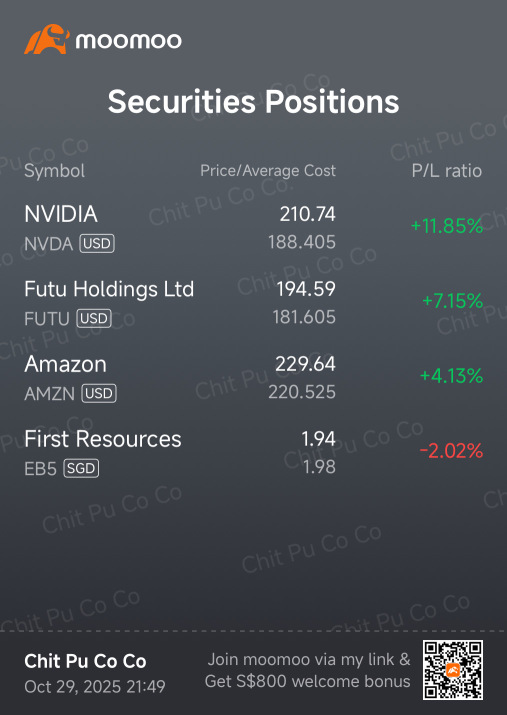Click the Join moomoo via my link text
Image resolution: width=507 pixels, height=715 pixels.
pos(308,659)
